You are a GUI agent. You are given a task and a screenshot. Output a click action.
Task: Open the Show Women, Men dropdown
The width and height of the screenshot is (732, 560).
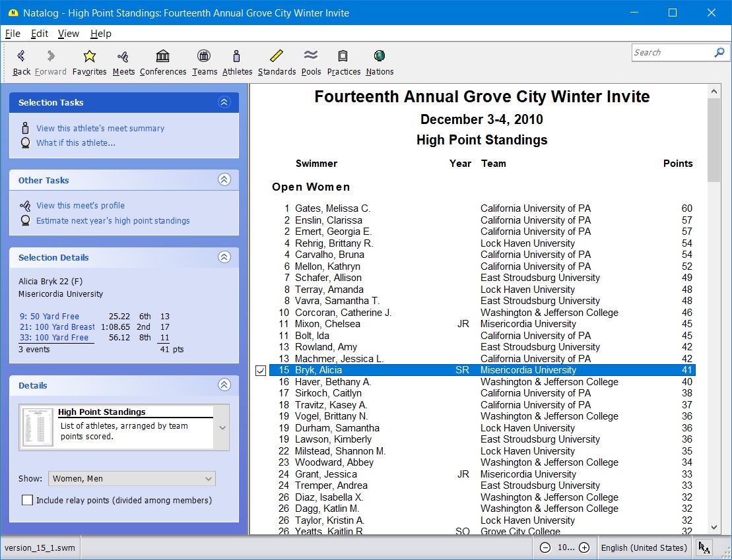tap(131, 479)
